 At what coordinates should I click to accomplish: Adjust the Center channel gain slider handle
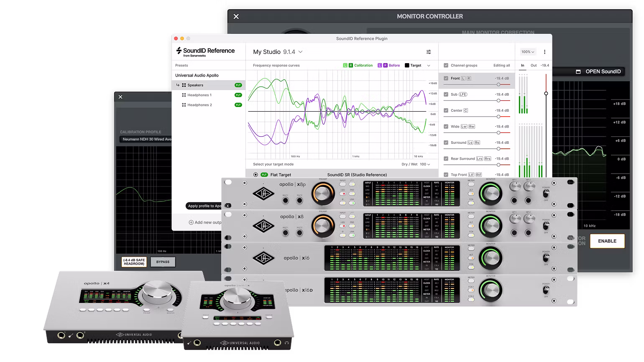coord(498,117)
